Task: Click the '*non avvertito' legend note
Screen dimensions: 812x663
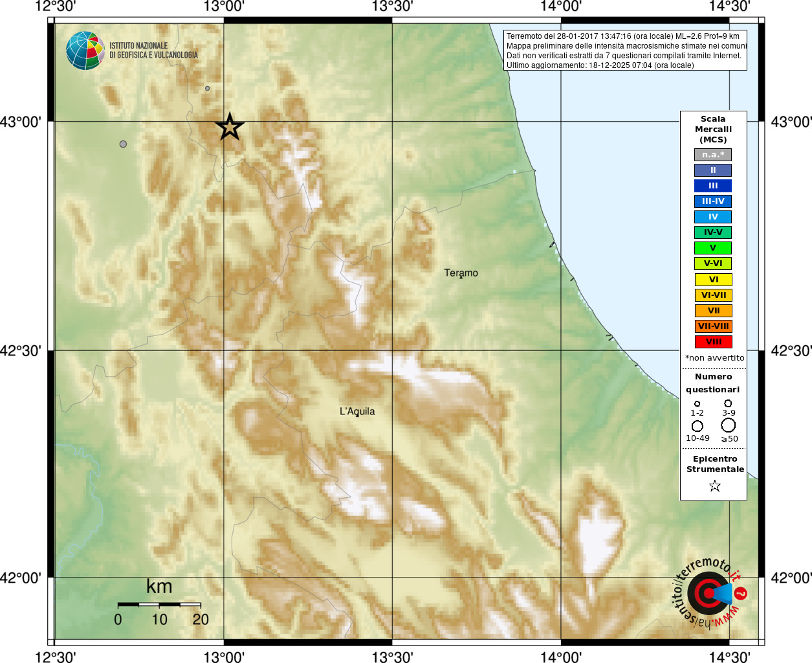Action: (714, 357)
